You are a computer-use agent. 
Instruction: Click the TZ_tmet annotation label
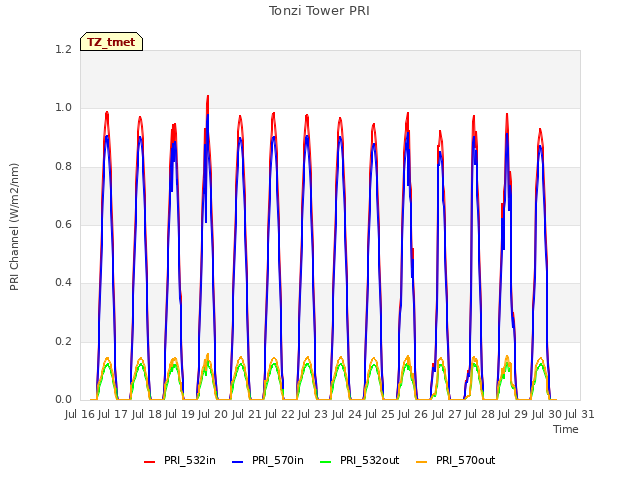click(111, 42)
